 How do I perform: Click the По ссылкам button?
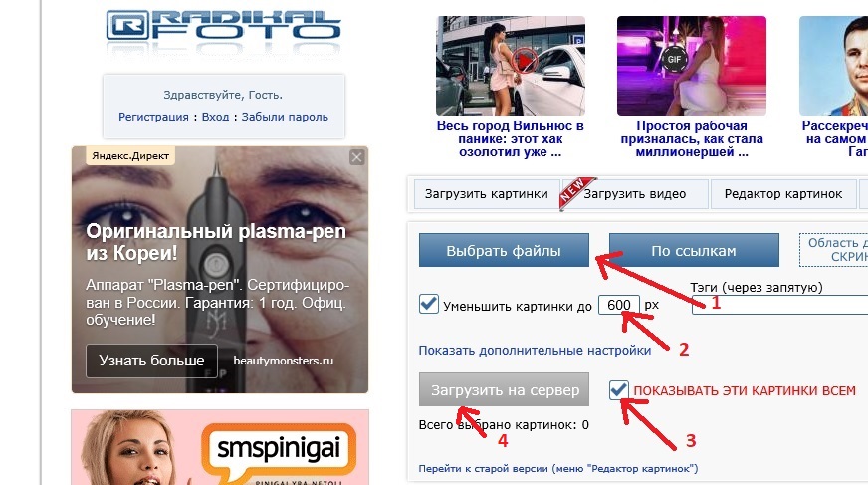tap(694, 250)
